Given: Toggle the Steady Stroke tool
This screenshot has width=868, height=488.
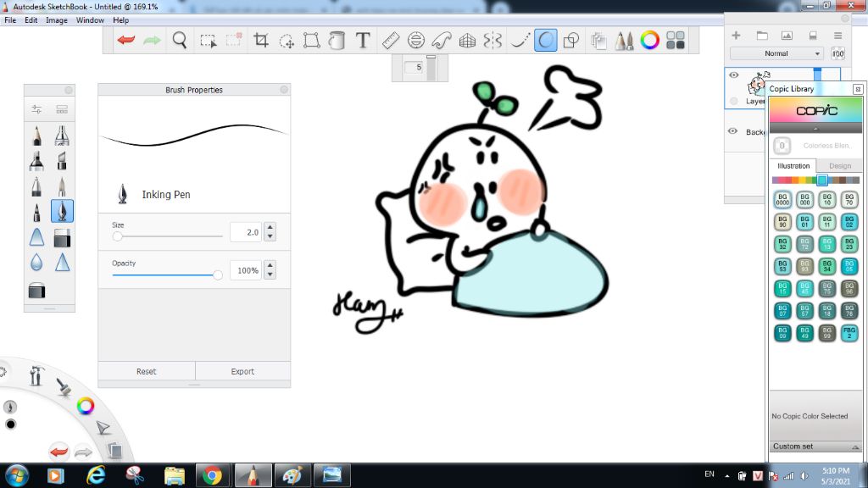Looking at the screenshot, I should point(520,40).
